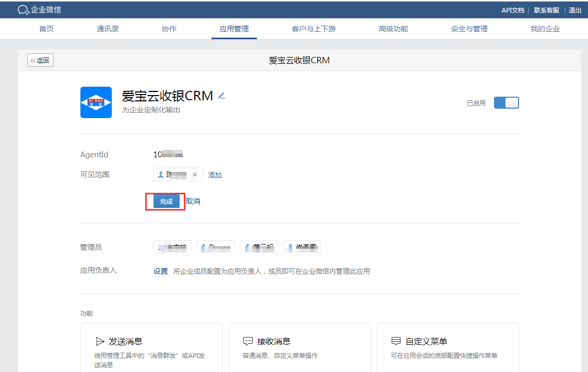
Task: Select the 应用管理 tab
Action: click(x=234, y=29)
